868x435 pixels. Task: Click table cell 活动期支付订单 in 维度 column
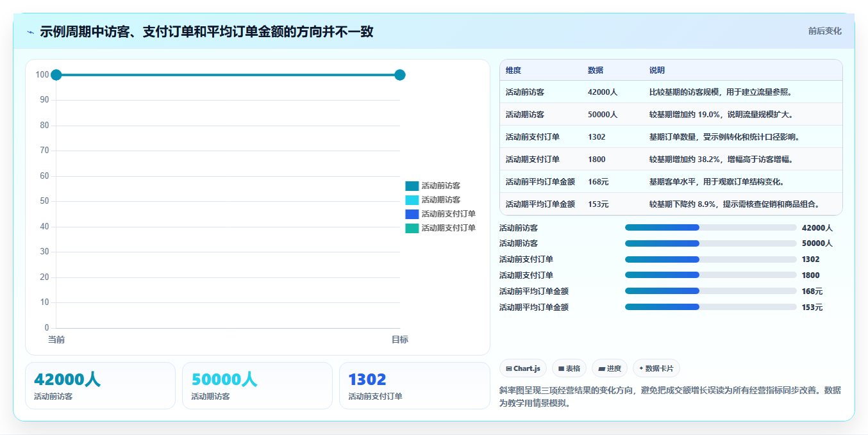[x=533, y=160]
